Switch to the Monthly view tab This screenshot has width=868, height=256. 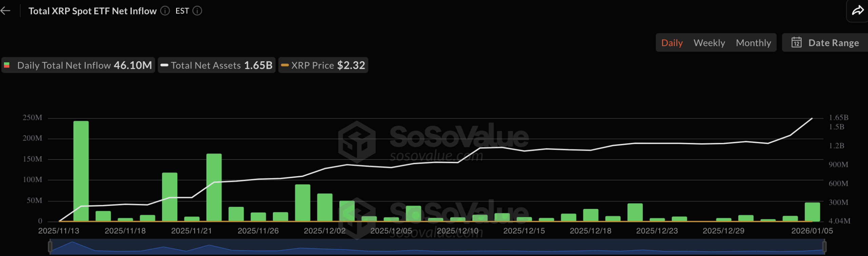coord(753,43)
